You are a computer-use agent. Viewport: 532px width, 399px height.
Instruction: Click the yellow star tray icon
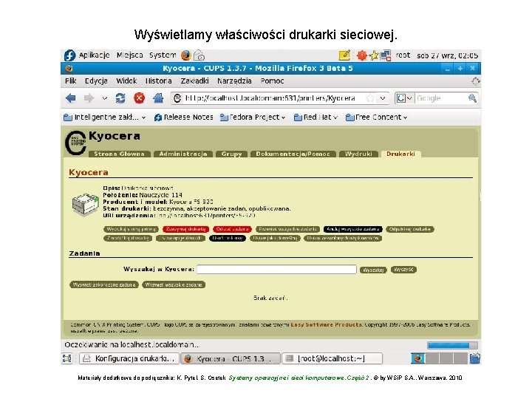coord(374,55)
